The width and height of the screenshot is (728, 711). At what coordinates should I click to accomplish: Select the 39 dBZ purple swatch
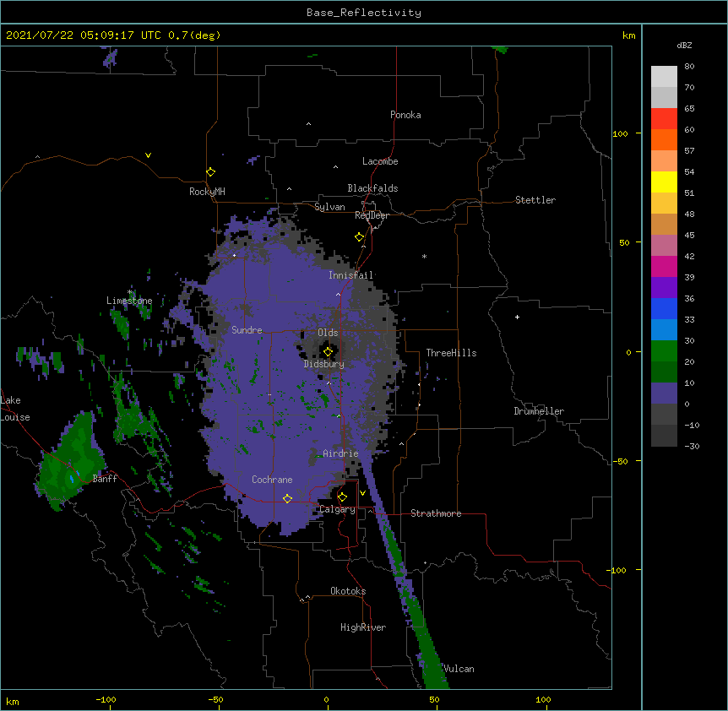[x=664, y=287]
